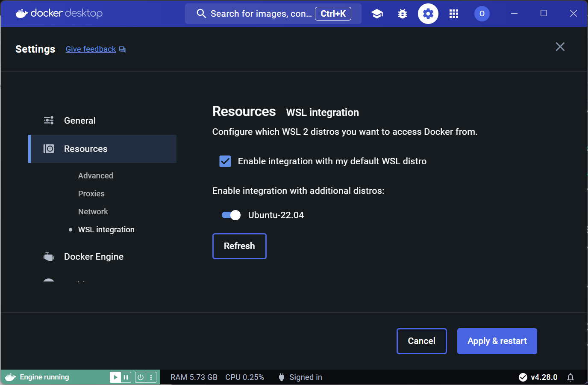Open the Give feedback link
This screenshot has height=385, width=588.
pyautogui.click(x=91, y=49)
